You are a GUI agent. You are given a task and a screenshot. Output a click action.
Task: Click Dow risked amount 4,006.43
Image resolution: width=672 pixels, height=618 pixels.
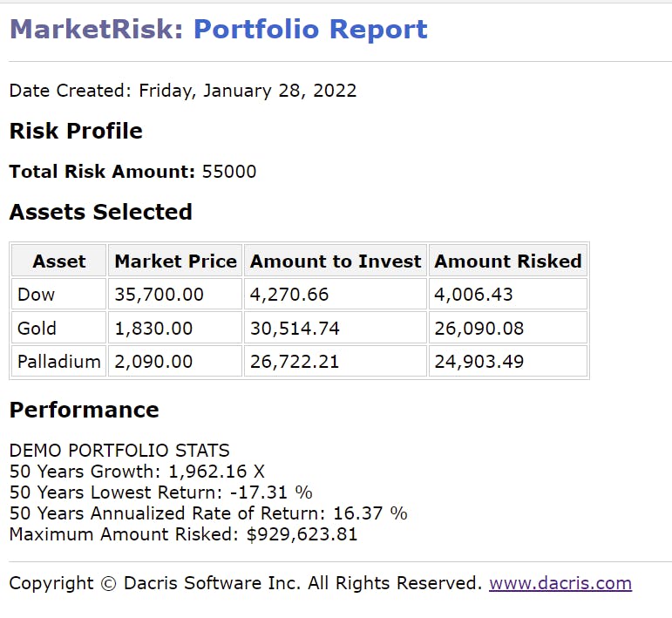[x=508, y=295]
